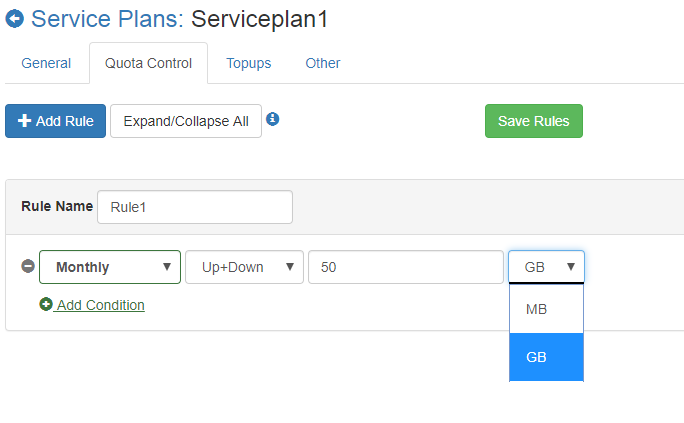Open the Up+Down direction dropdown
This screenshot has height=423, width=684.
click(244, 267)
